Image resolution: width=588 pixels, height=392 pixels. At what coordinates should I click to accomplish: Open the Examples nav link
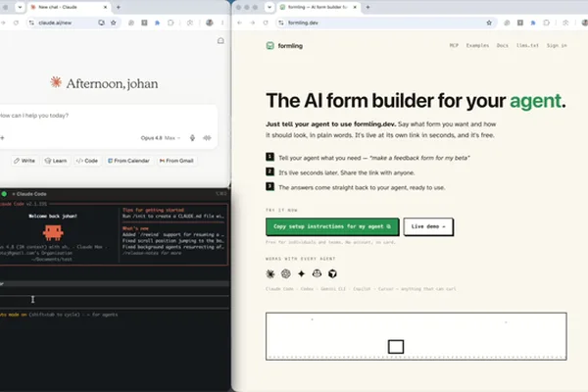pyautogui.click(x=477, y=45)
